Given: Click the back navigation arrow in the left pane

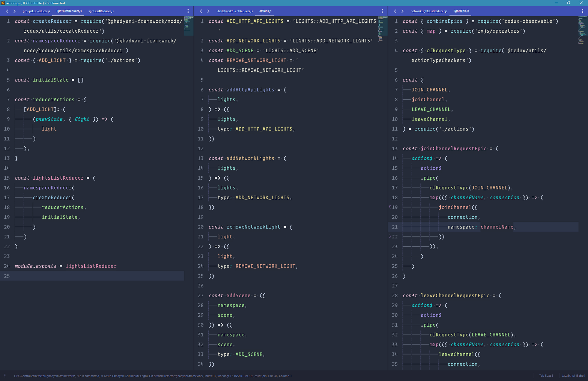Looking at the screenshot, I should [x=7, y=11].
